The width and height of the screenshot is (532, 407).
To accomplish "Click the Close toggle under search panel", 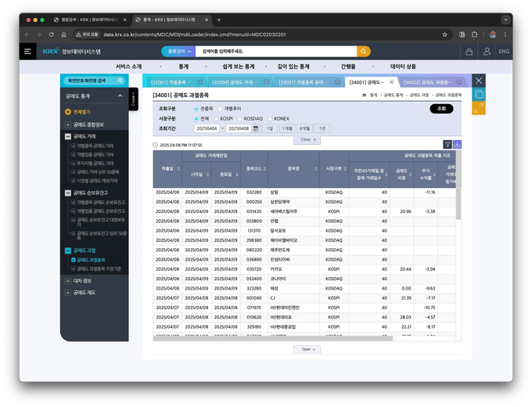I will coord(307,139).
